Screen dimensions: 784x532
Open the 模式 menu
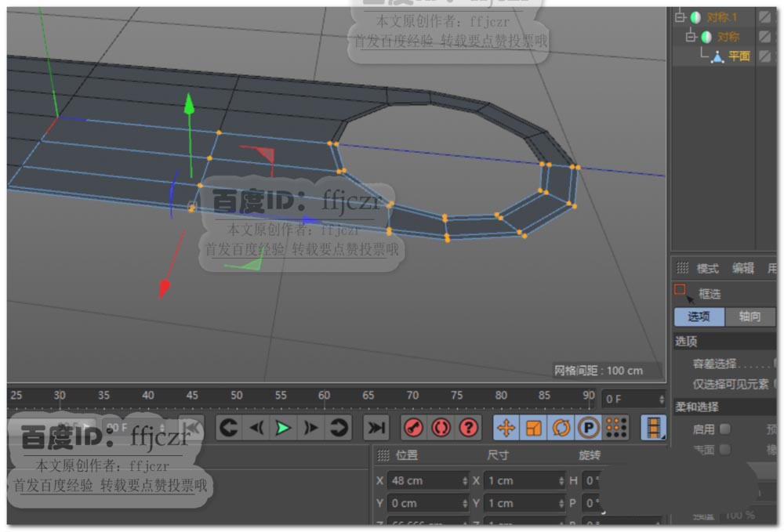707,268
